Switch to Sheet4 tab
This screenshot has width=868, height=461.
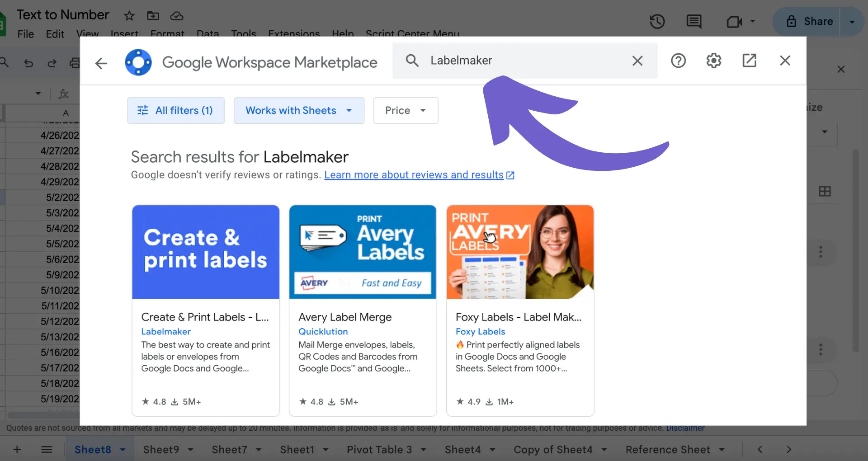click(462, 450)
